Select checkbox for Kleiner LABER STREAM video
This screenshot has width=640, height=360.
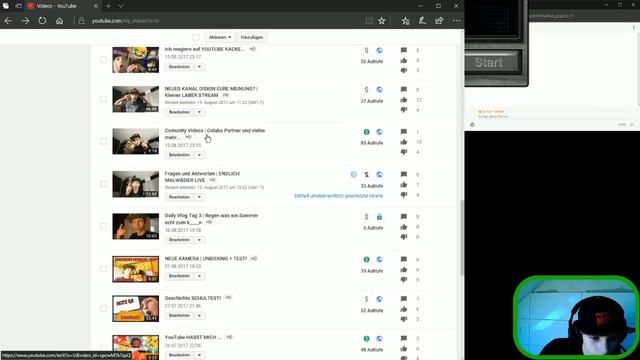[103, 99]
